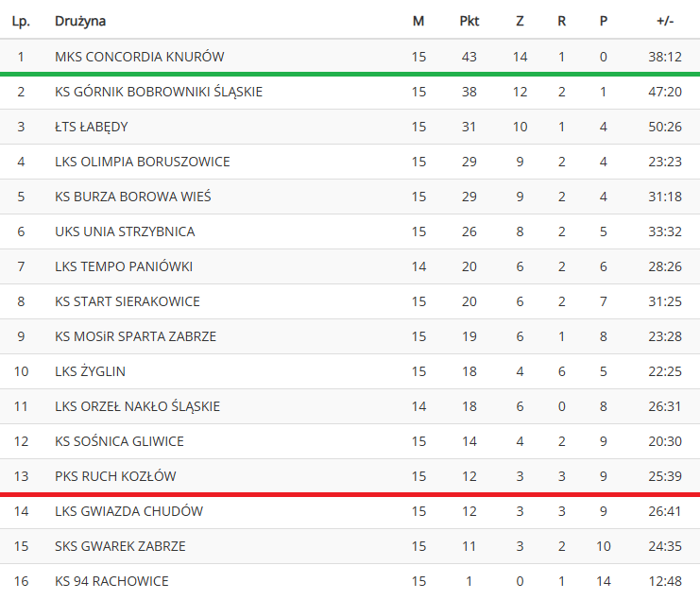
Task: Open SKS GWAREK ZABRZE team
Action: click(x=120, y=546)
